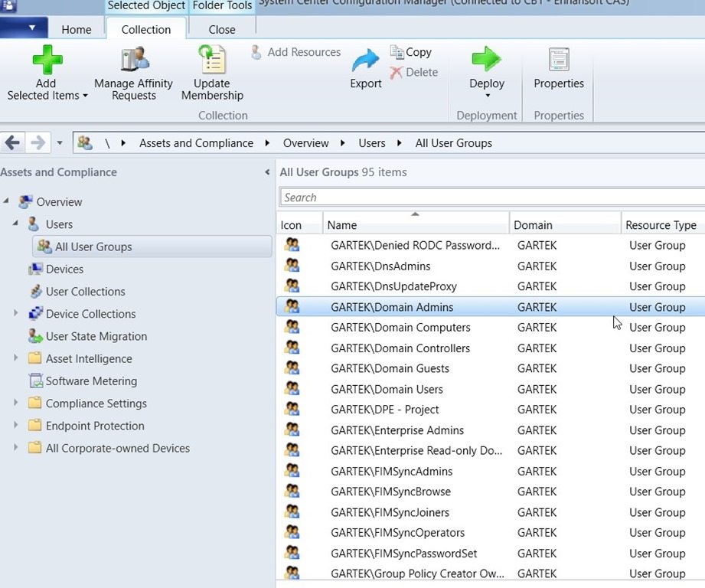Click the Endpoint Protection folder icon
The width and height of the screenshot is (705, 588).
pos(34,425)
